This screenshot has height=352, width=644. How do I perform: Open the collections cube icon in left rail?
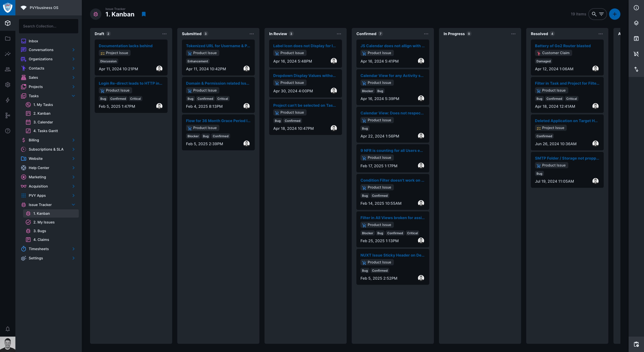click(x=8, y=23)
